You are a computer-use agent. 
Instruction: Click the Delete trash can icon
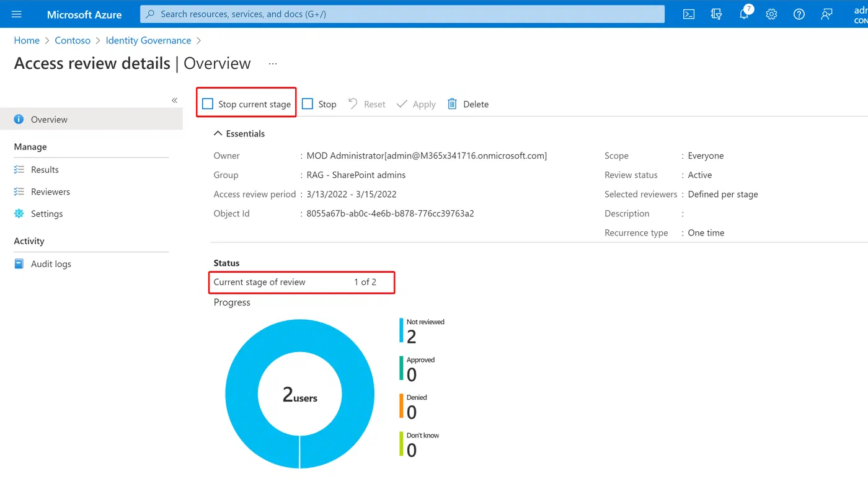coord(453,103)
